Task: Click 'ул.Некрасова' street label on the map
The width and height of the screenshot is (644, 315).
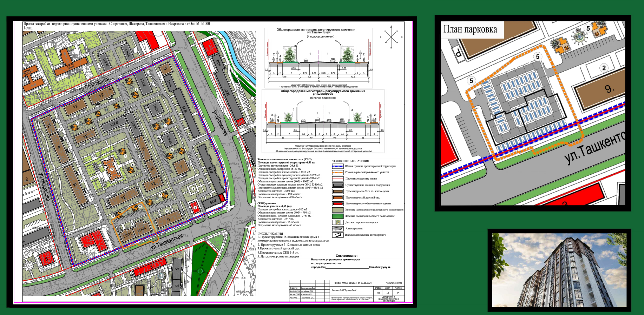Action: (x=44, y=186)
